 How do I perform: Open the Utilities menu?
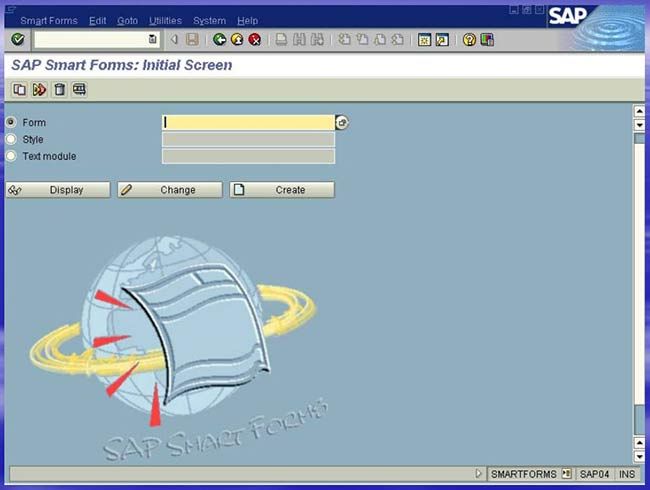[165, 21]
